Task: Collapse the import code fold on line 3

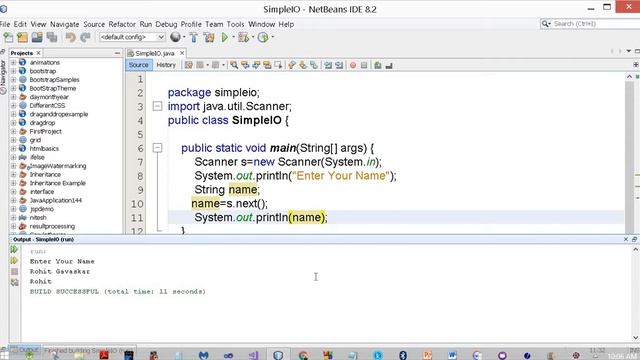Action: point(157,106)
